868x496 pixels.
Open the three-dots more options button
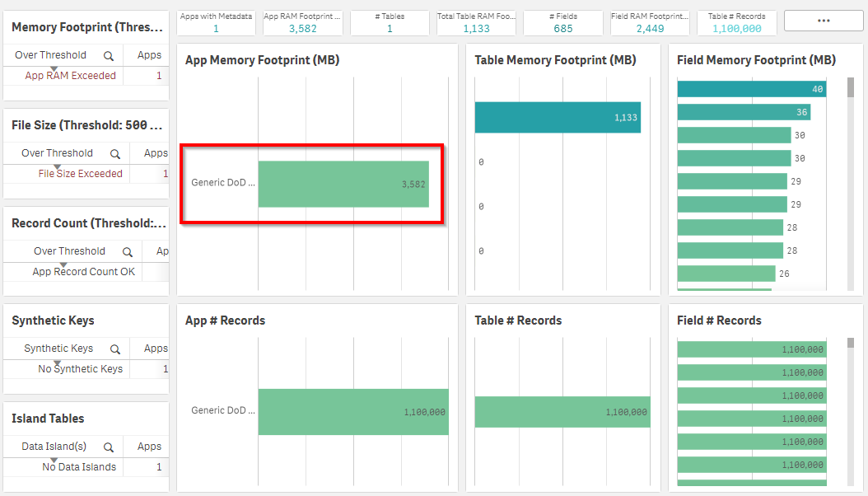(823, 21)
